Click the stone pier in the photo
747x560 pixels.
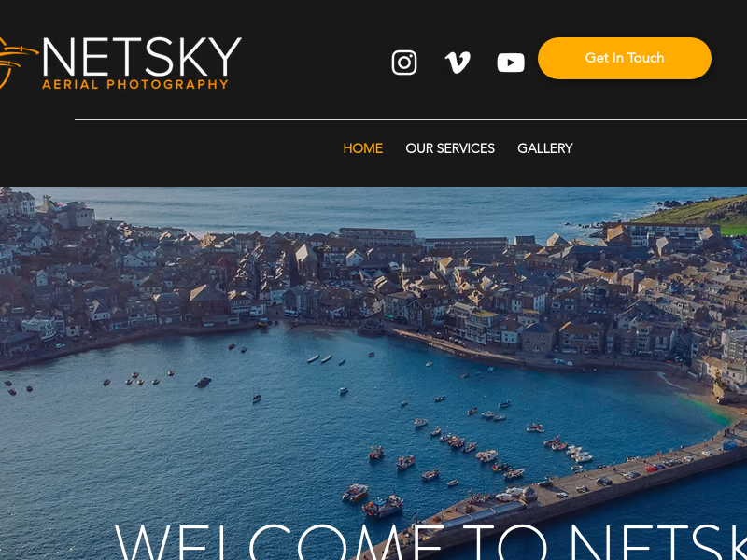pyautogui.click(x=571, y=493)
